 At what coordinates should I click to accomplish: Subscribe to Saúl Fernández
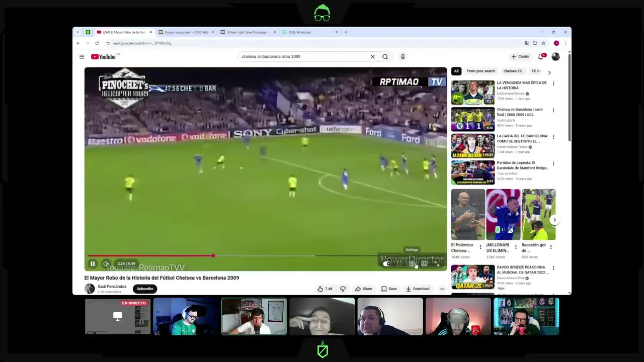[144, 289]
